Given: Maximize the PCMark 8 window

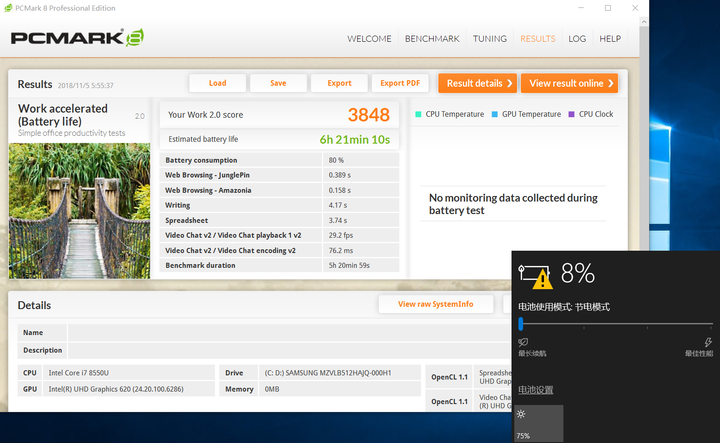Looking at the screenshot, I should 608,8.
